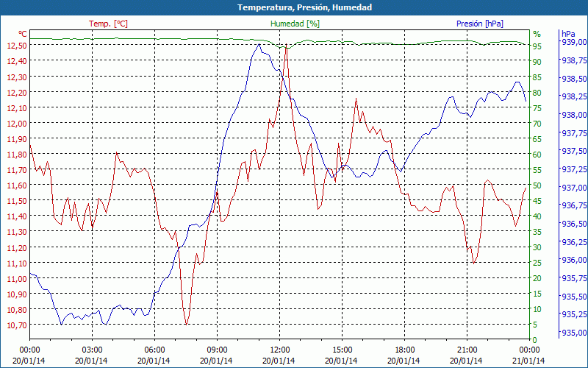Click pressure axis value 935,25
This screenshot has width=588, height=368.
573,314
